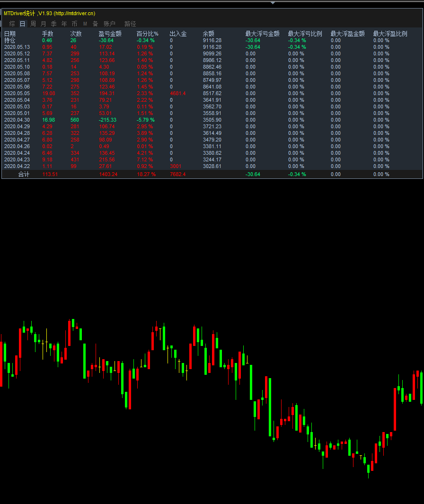The width and height of the screenshot is (424, 504).
Task: Select the M tab
Action: click(x=85, y=24)
